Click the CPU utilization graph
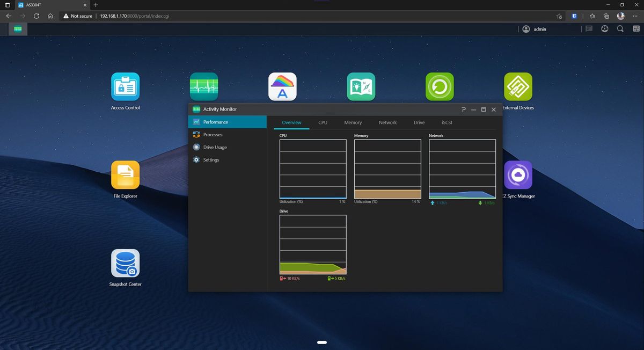644x350 pixels. pyautogui.click(x=313, y=169)
